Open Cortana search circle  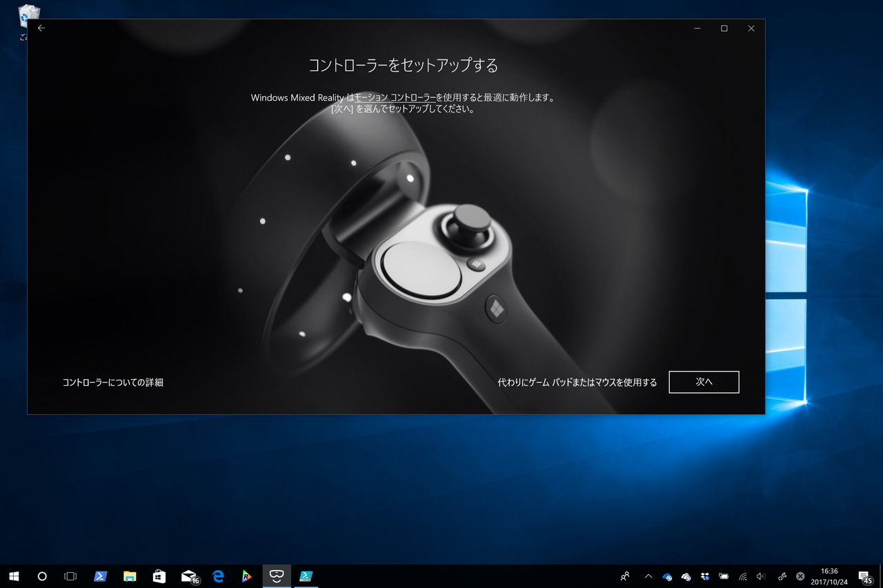point(42,576)
